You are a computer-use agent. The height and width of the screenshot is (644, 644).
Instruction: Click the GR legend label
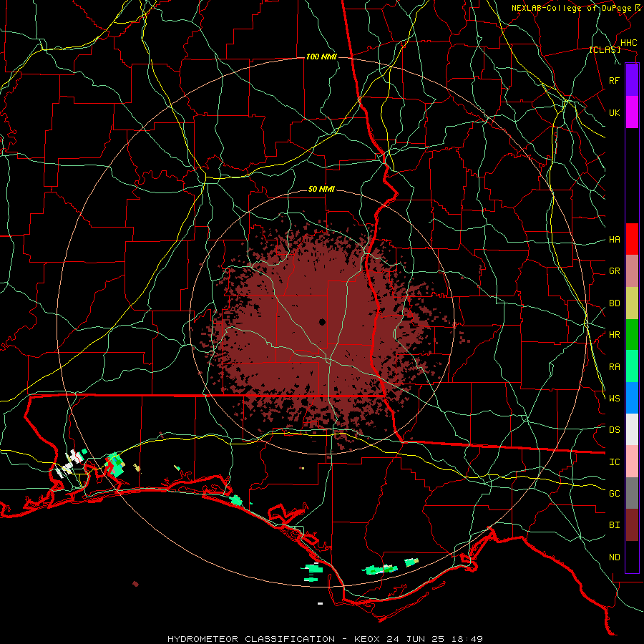pyautogui.click(x=614, y=271)
